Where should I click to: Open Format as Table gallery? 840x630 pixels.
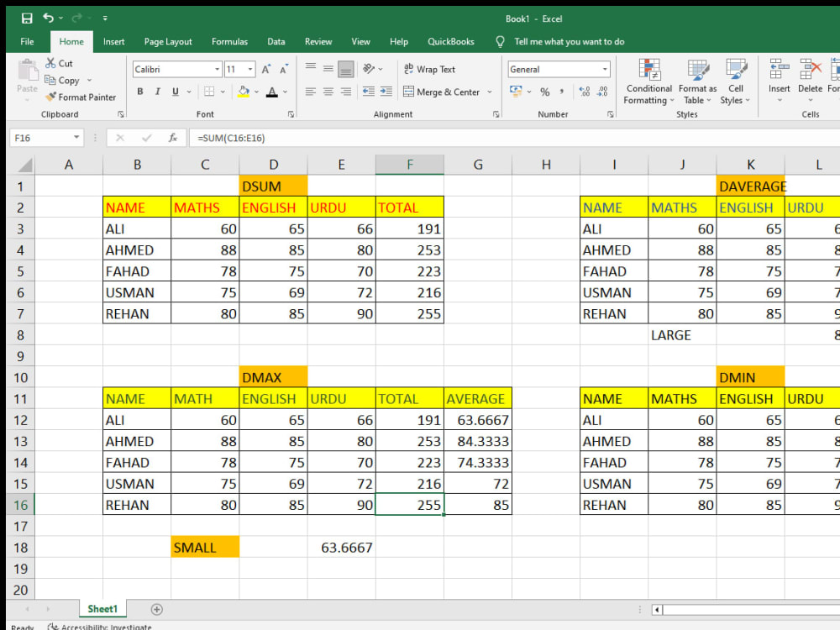[697, 81]
